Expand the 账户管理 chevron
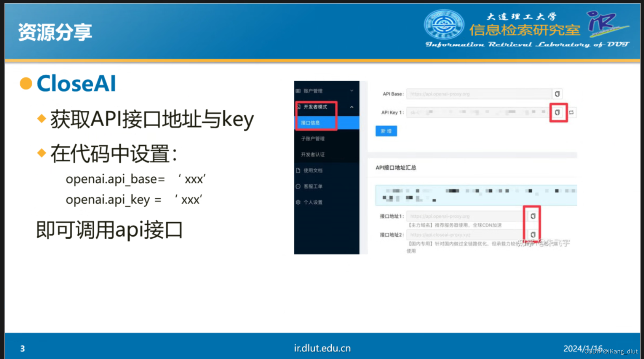Screen dimensions: 644x359 [x=352, y=91]
